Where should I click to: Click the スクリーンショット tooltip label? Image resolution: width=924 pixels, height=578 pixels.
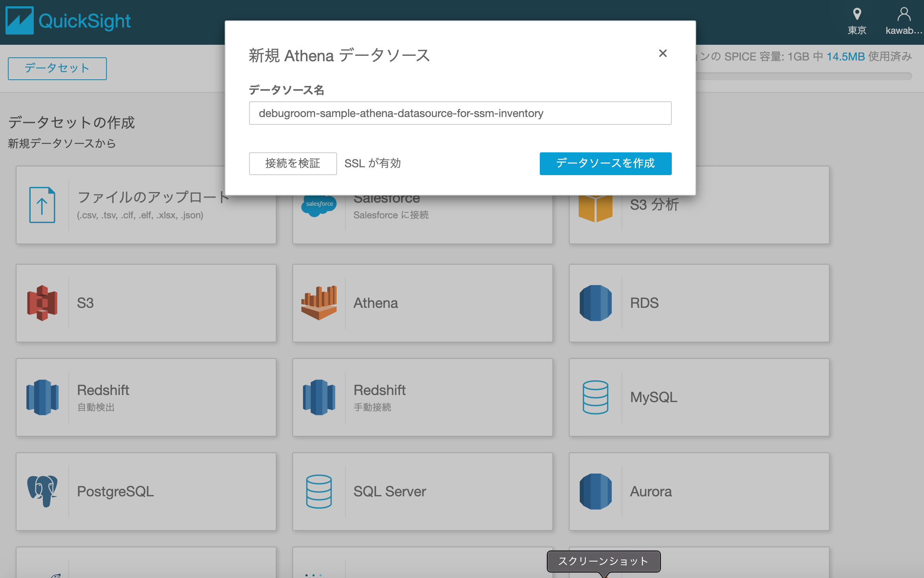[x=603, y=562]
